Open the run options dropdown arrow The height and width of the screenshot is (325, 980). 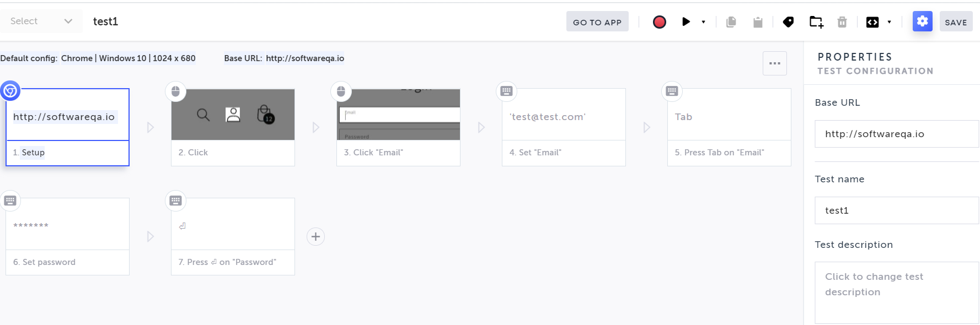tap(703, 22)
